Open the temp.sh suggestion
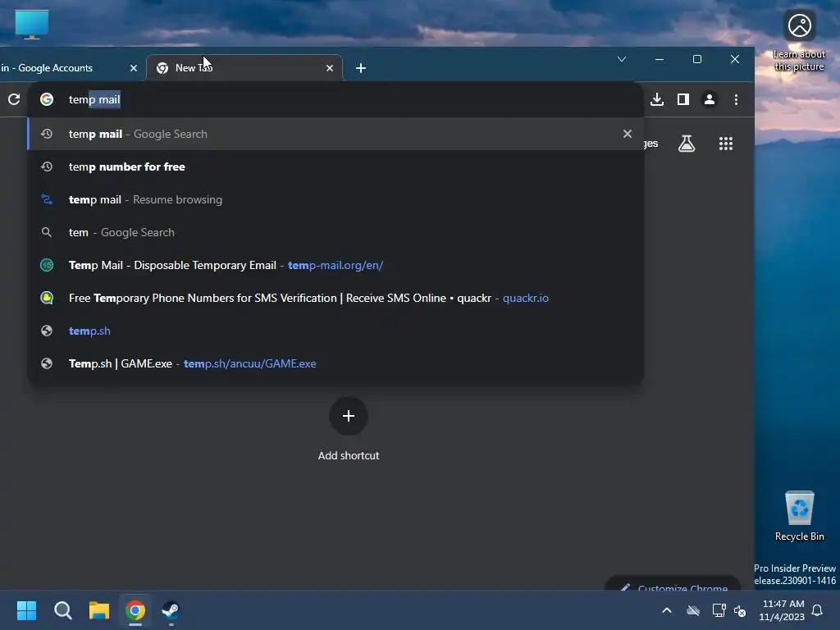Viewport: 840px width, 630px height. pos(336,331)
